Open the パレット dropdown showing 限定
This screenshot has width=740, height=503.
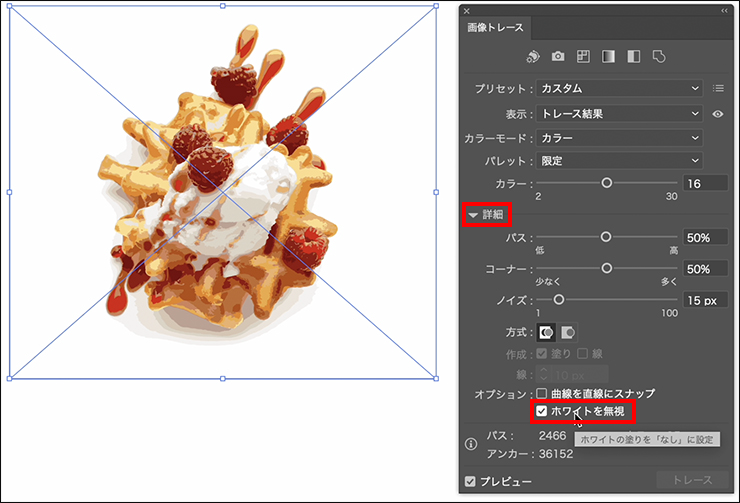[x=619, y=160]
